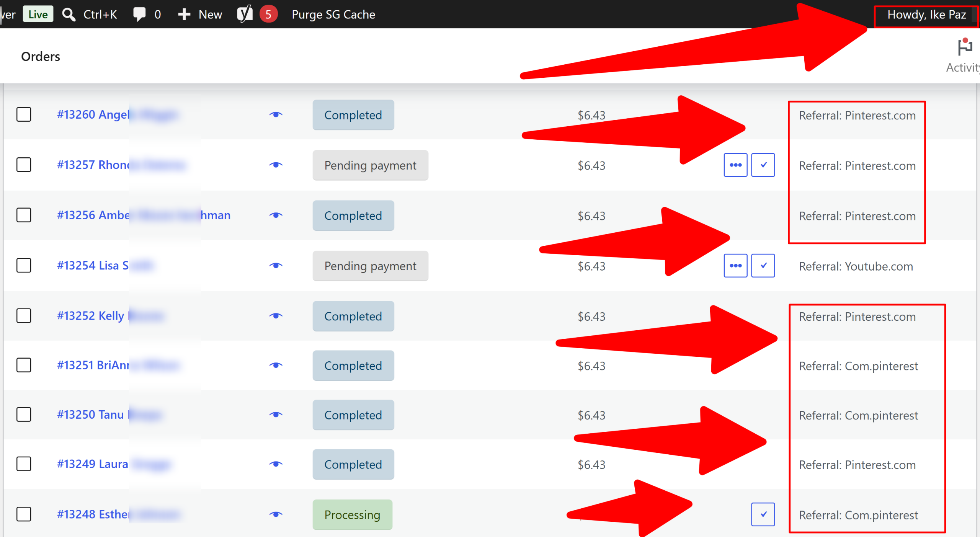Viewport: 980px width, 537px height.
Task: Click the Live status badge
Action: pos(38,15)
